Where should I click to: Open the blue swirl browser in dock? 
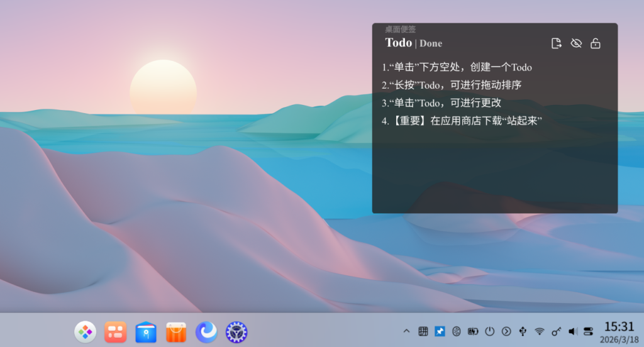click(x=206, y=332)
